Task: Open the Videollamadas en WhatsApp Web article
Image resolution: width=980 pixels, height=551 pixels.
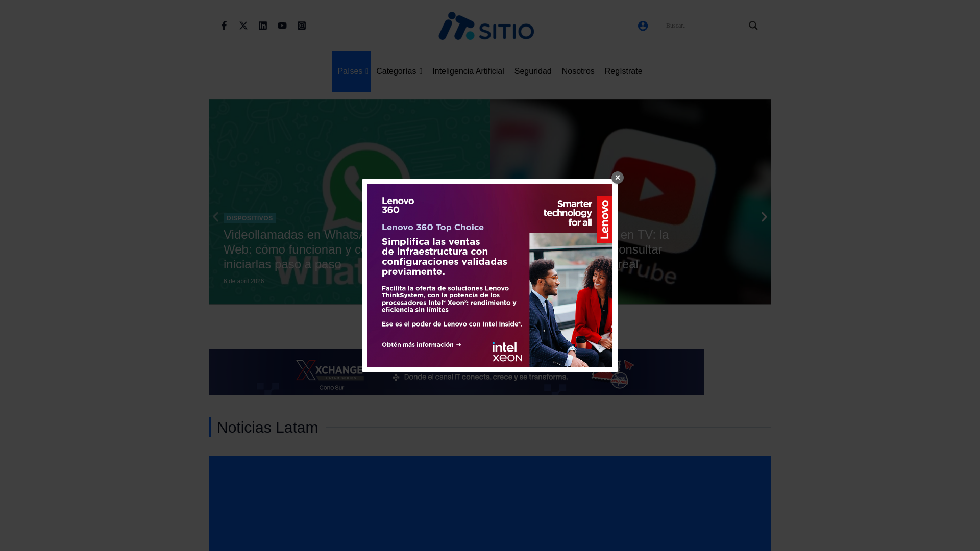Action: 292,249
